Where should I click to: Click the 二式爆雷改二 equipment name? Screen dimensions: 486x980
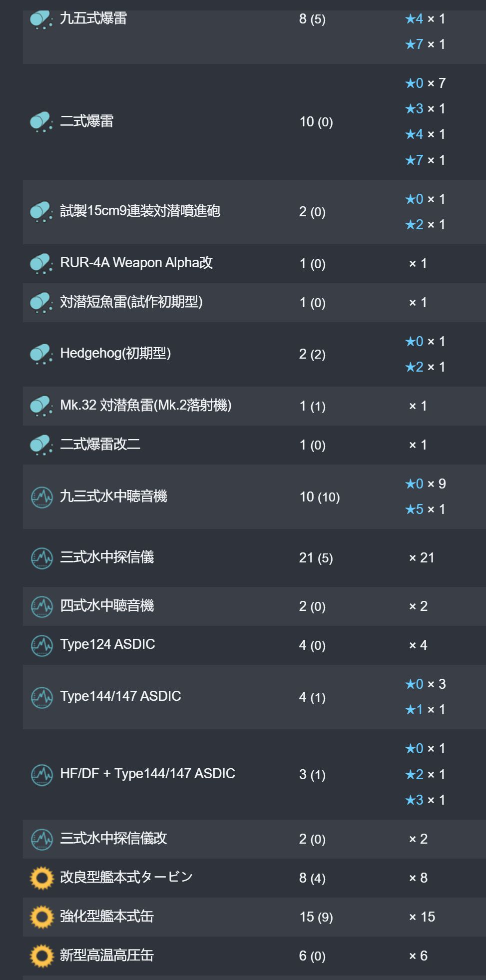pyautogui.click(x=100, y=444)
